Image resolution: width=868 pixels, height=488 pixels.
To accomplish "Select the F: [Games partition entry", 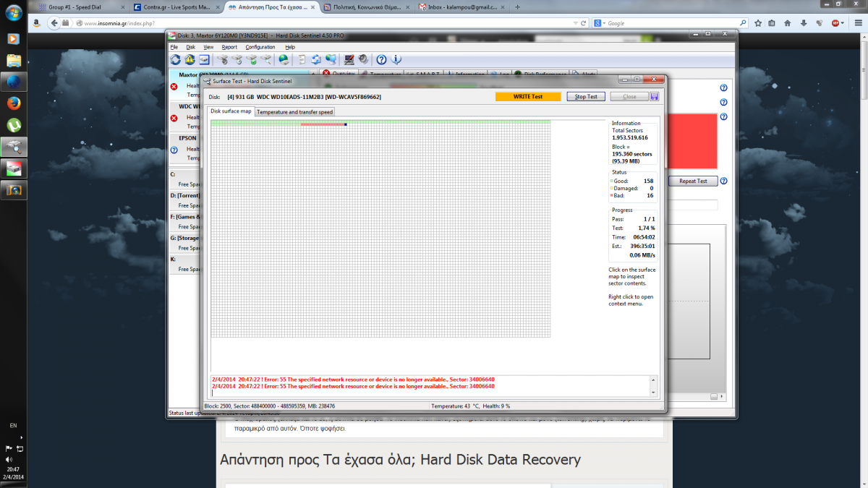I will coord(184,221).
